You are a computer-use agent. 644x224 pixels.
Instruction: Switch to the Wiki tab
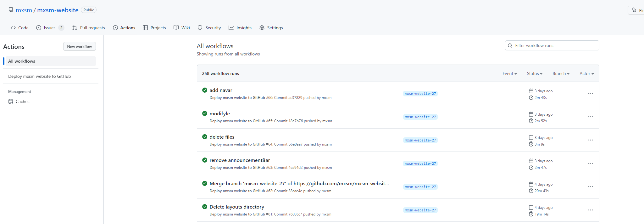tap(182, 28)
